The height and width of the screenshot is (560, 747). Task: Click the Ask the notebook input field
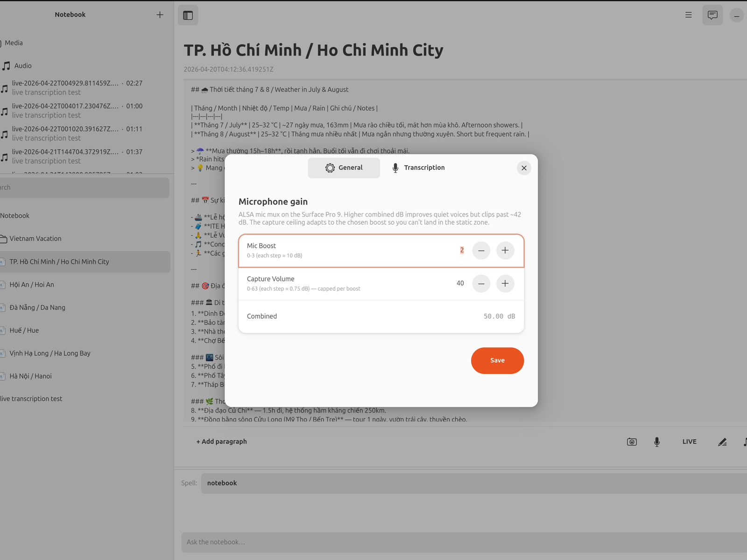[464, 542]
